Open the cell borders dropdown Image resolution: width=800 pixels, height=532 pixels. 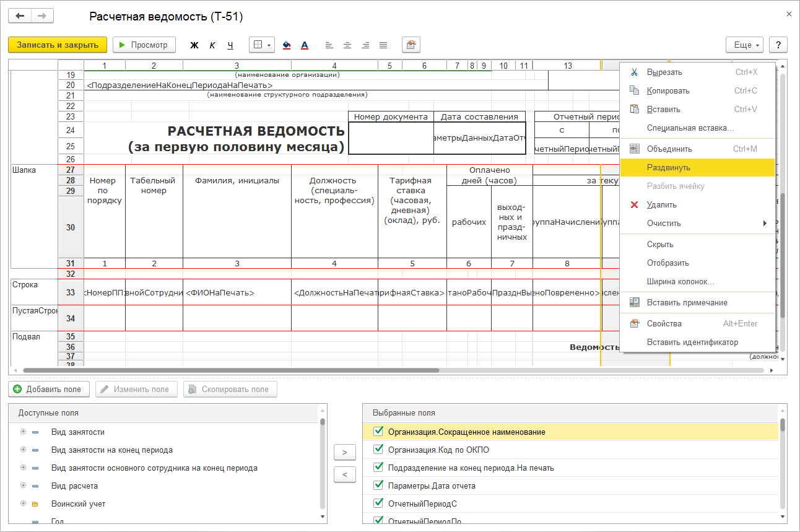coord(263,45)
